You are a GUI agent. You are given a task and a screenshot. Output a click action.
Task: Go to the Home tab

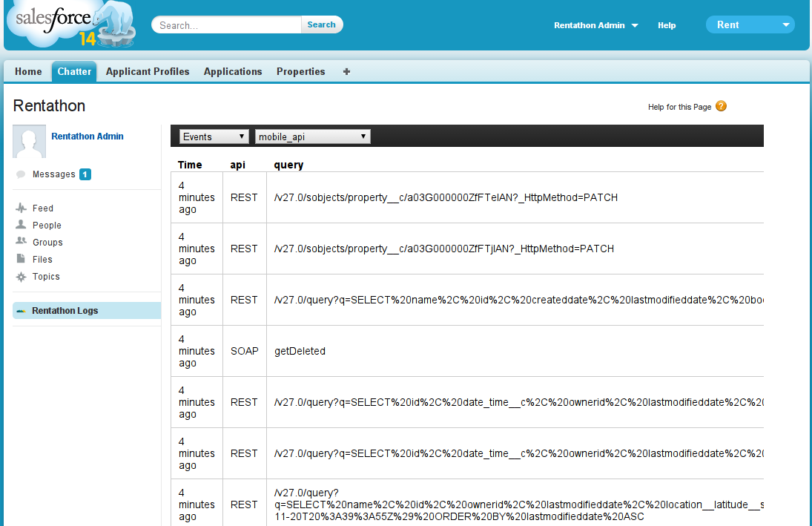pos(28,71)
